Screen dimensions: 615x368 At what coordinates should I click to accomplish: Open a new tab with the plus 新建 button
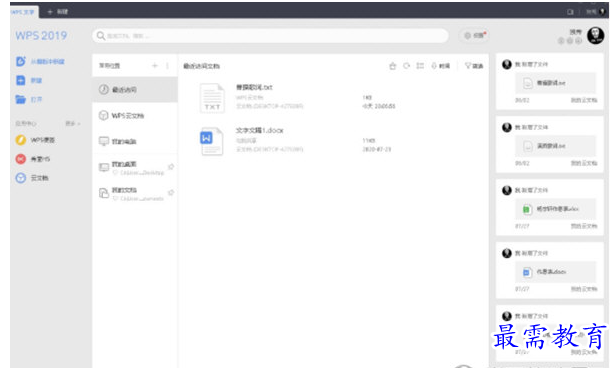(x=58, y=12)
